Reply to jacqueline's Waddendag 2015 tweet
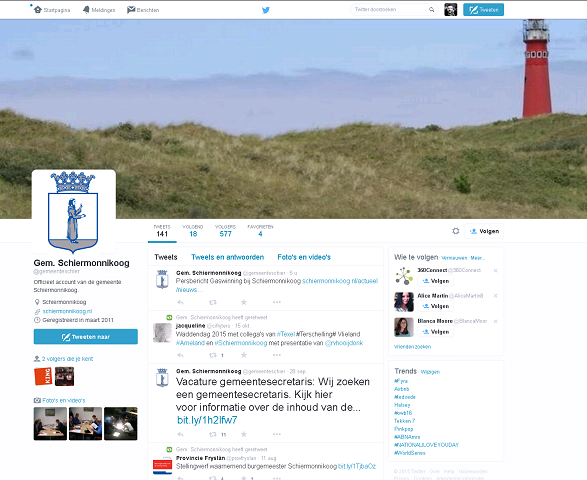 click(x=180, y=355)
